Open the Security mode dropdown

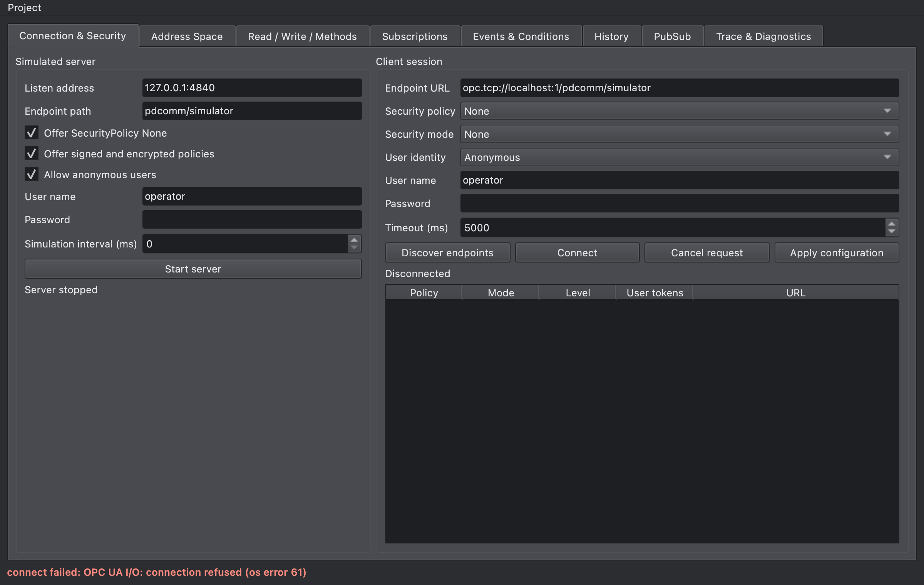680,134
